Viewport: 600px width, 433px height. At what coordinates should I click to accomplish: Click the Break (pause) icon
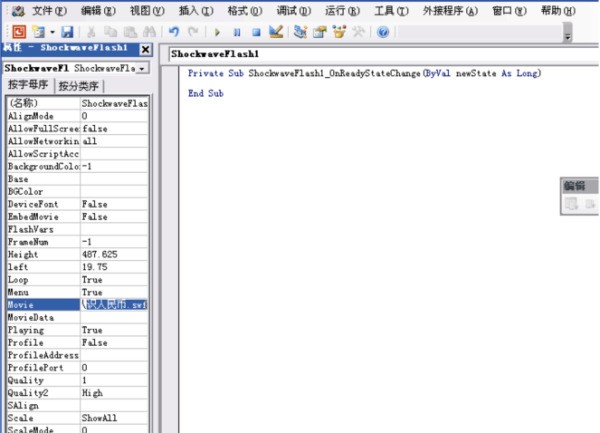click(238, 33)
